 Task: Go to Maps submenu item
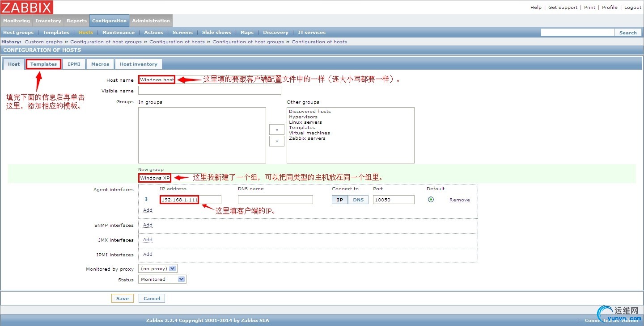[x=247, y=33]
